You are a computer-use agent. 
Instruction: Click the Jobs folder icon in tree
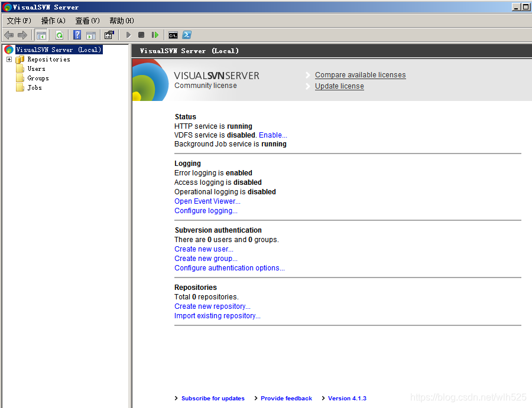pyautogui.click(x=20, y=88)
